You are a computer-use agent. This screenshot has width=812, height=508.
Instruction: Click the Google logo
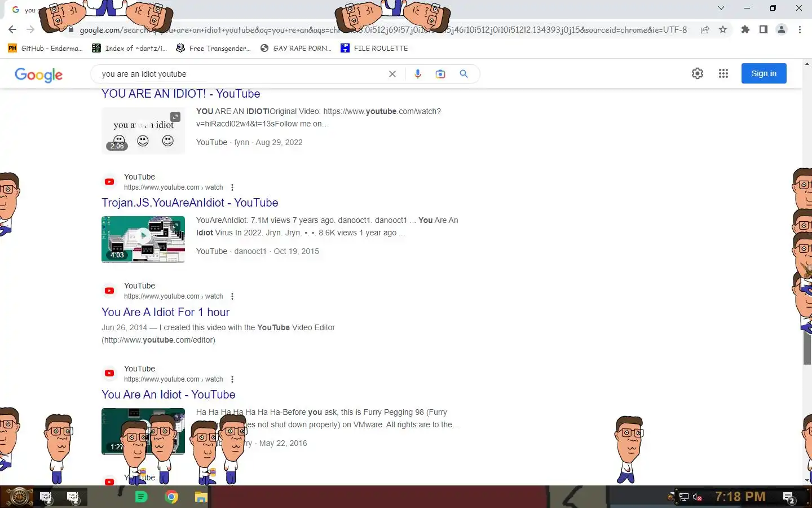point(38,75)
